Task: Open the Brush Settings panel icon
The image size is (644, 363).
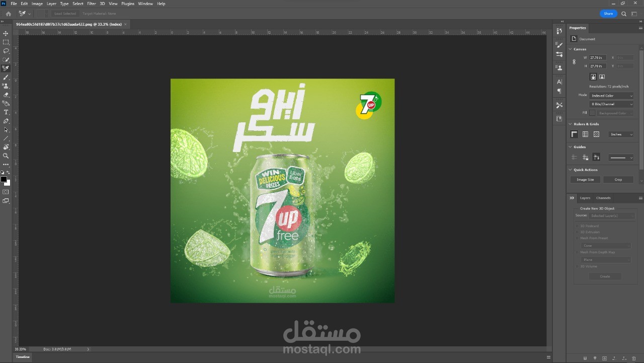Action: click(x=559, y=45)
